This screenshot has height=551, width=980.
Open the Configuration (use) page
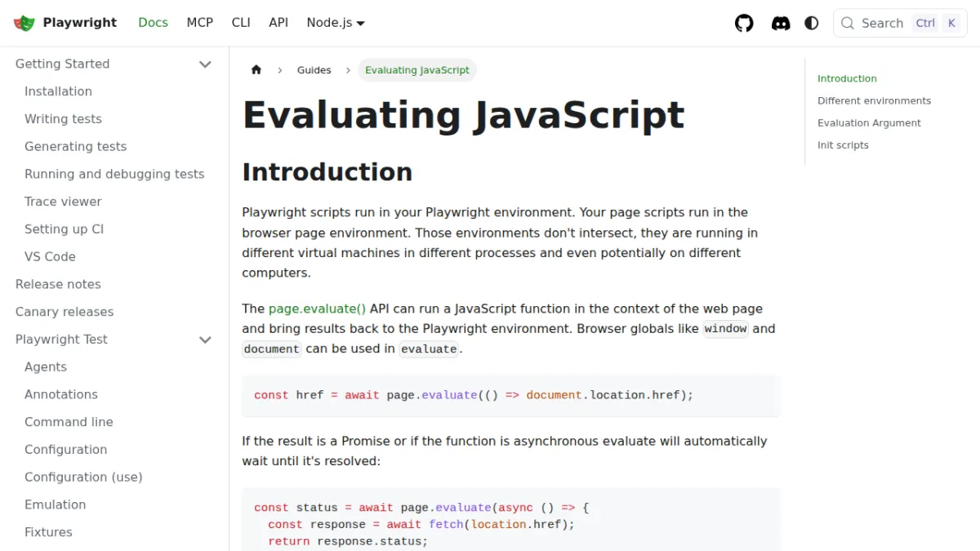point(83,477)
